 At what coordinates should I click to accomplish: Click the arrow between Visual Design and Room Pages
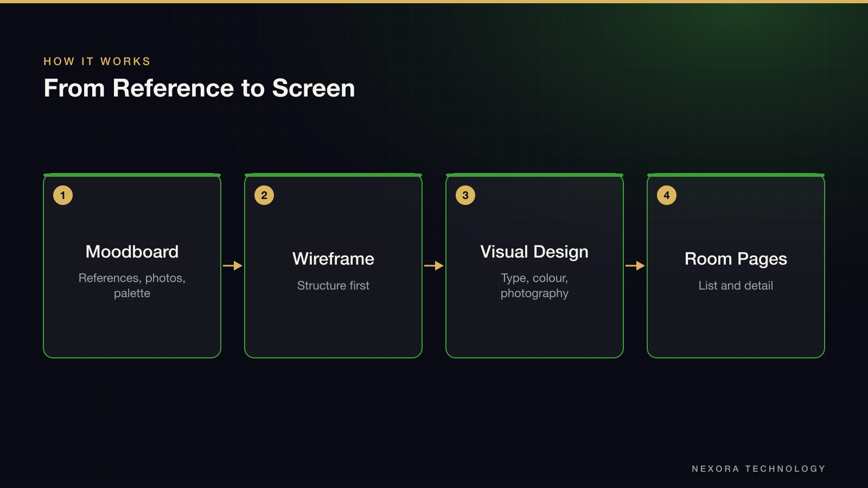[635, 266]
